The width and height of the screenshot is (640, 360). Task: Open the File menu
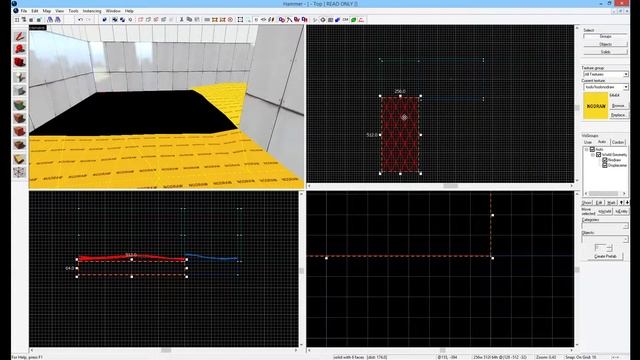(24, 11)
